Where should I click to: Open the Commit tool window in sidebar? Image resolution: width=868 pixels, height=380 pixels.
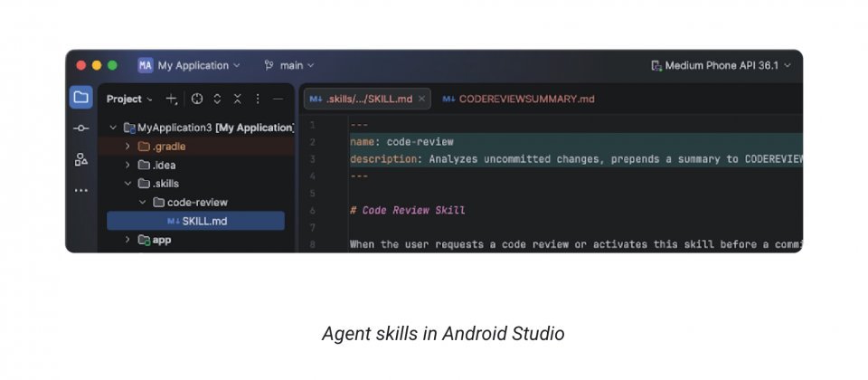click(x=81, y=128)
